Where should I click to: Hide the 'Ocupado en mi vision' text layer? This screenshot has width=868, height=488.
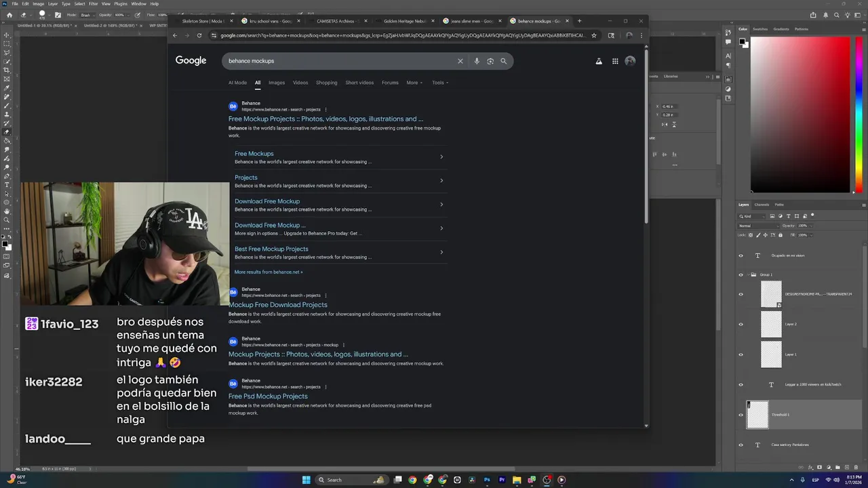click(x=741, y=256)
